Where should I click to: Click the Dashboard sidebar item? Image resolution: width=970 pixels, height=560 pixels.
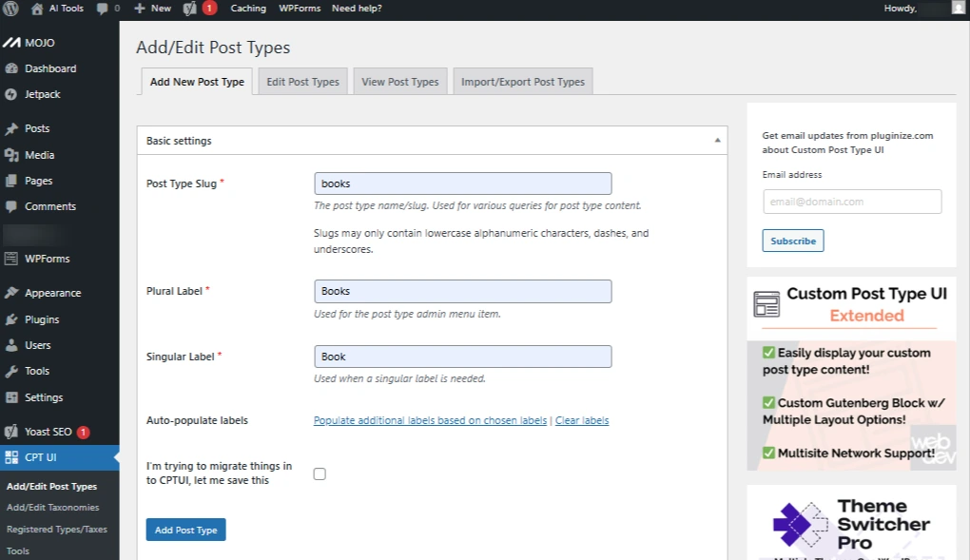click(x=50, y=68)
